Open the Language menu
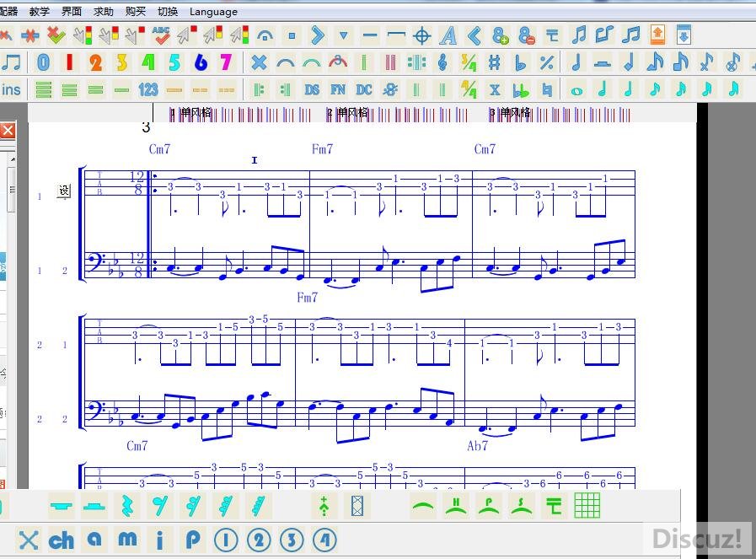This screenshot has width=756, height=559. coord(213,12)
